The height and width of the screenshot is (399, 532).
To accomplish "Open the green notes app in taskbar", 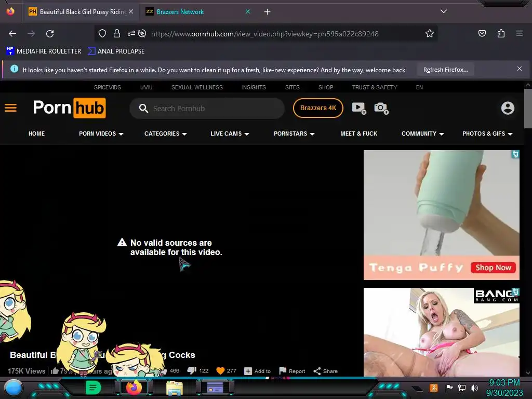I will point(94,388).
